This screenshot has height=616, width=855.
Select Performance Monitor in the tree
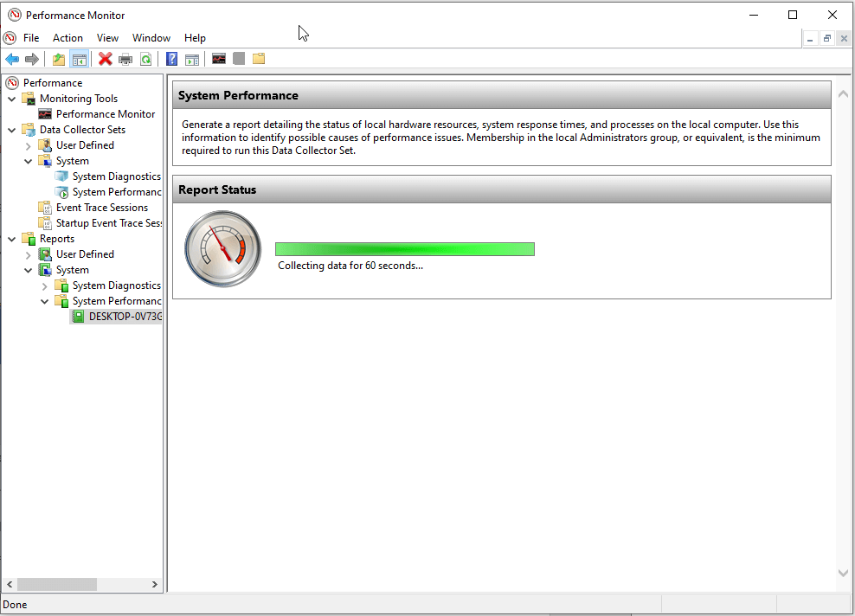(106, 113)
